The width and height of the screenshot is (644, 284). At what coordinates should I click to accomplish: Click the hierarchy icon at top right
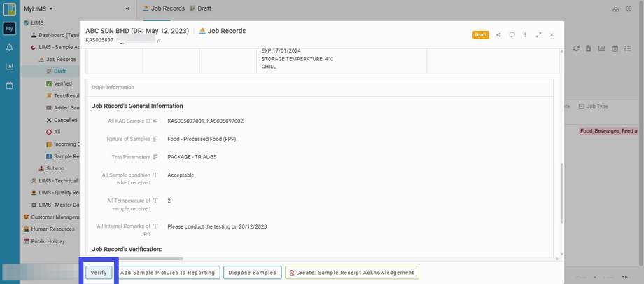[x=616, y=8]
